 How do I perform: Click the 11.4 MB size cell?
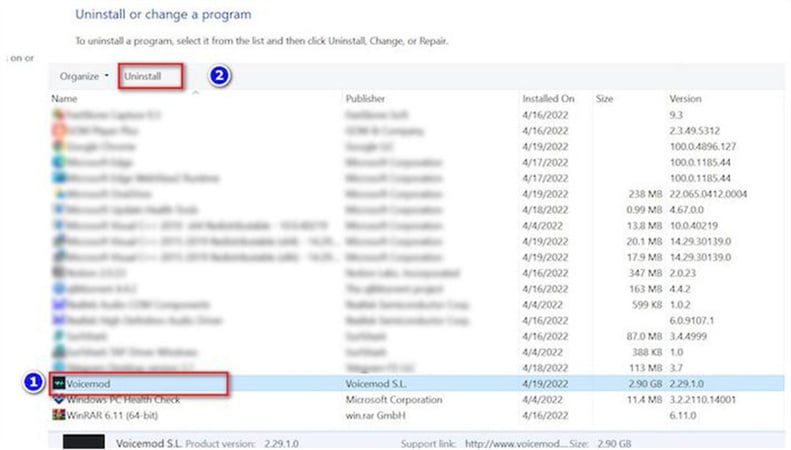tap(644, 400)
